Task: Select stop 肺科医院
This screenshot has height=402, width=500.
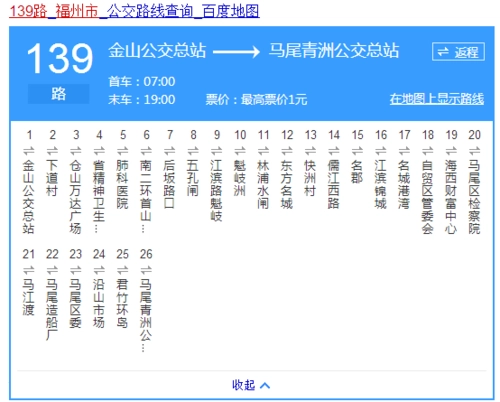Action: point(123,184)
